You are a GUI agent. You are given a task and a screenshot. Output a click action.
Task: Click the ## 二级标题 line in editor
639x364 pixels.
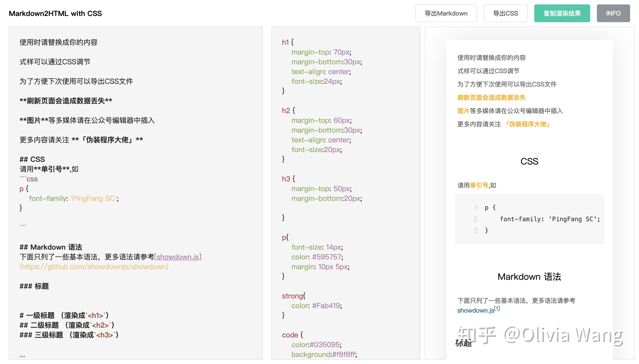coord(67,325)
